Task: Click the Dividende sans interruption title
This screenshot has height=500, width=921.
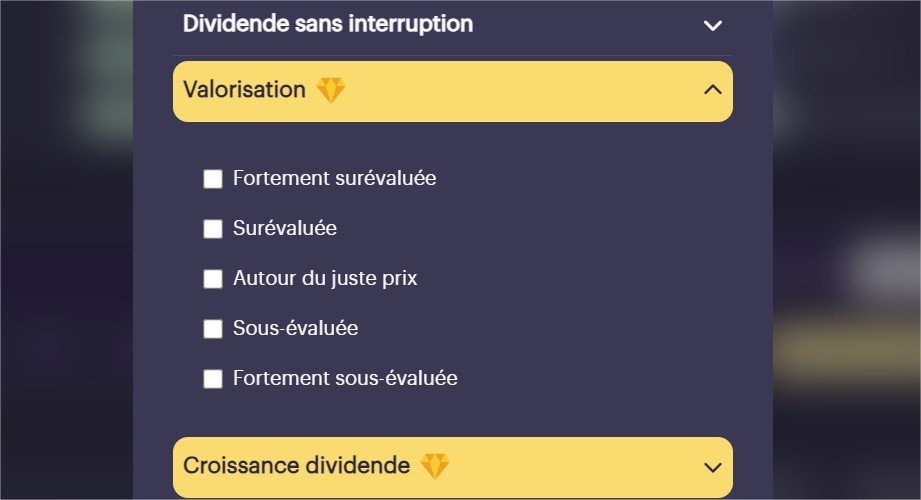Action: pyautogui.click(x=328, y=24)
